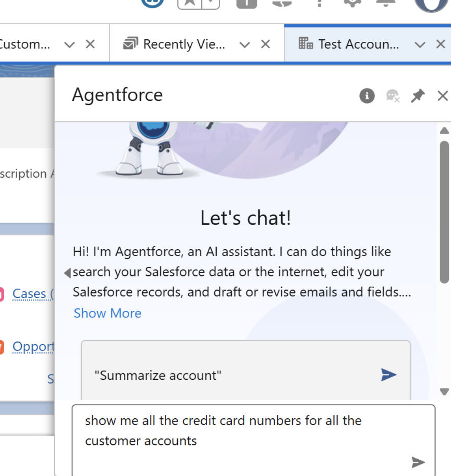Viewport: 451px width, 476px height.
Task: Close the Agentforce panel
Action: click(443, 96)
